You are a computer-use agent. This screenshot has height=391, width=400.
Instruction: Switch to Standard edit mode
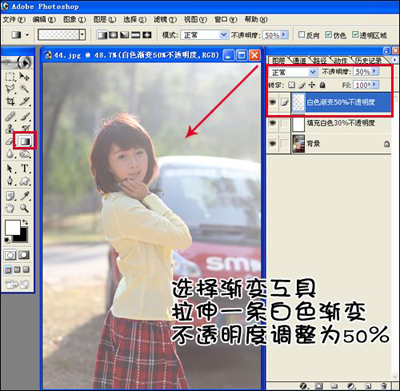pos(11,255)
